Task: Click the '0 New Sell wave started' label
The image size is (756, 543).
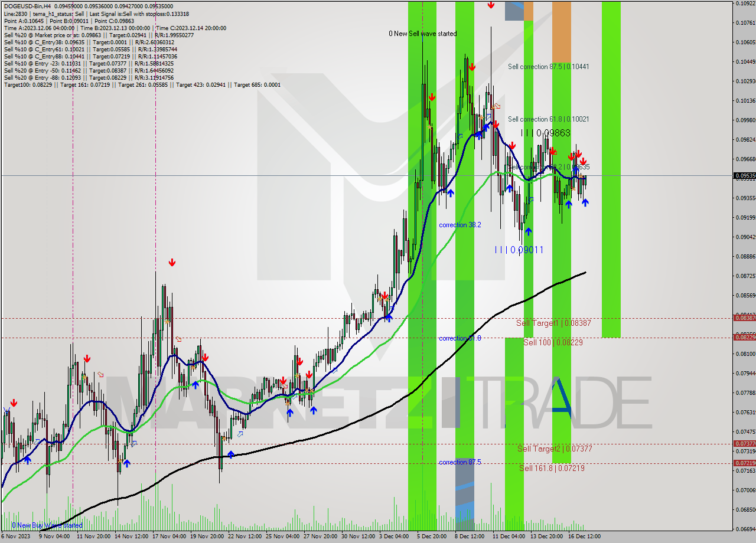Action: pyautogui.click(x=422, y=34)
